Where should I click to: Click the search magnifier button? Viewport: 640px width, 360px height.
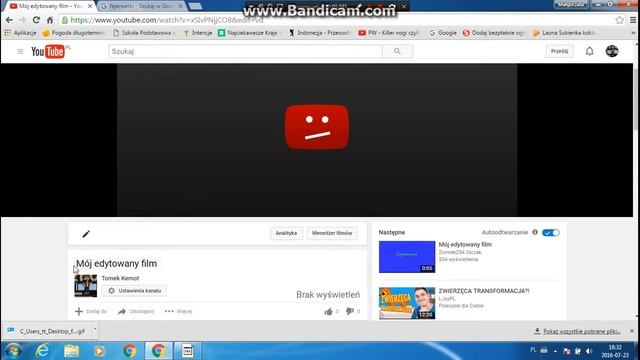[x=397, y=51]
